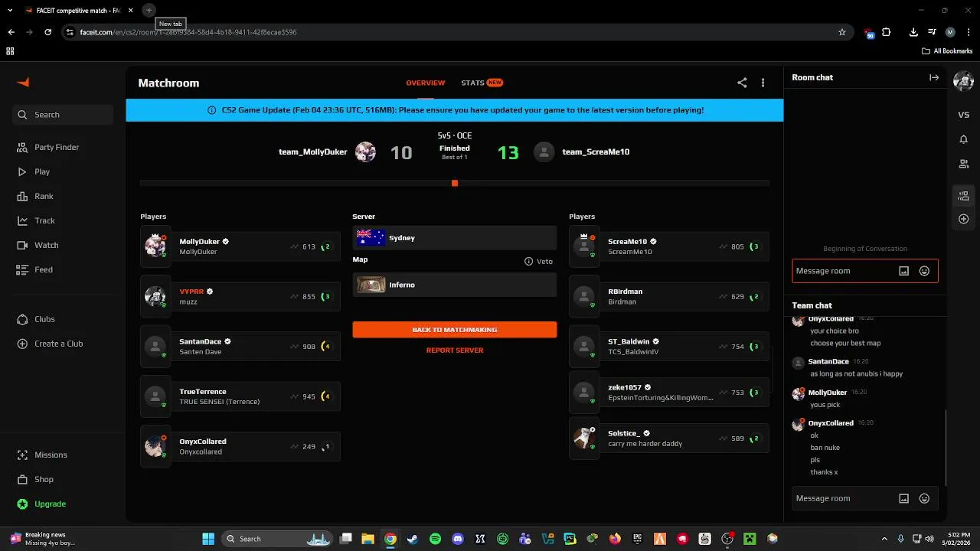Click team_ScreaMe10 team avatar
The image size is (980, 551).
click(x=544, y=152)
